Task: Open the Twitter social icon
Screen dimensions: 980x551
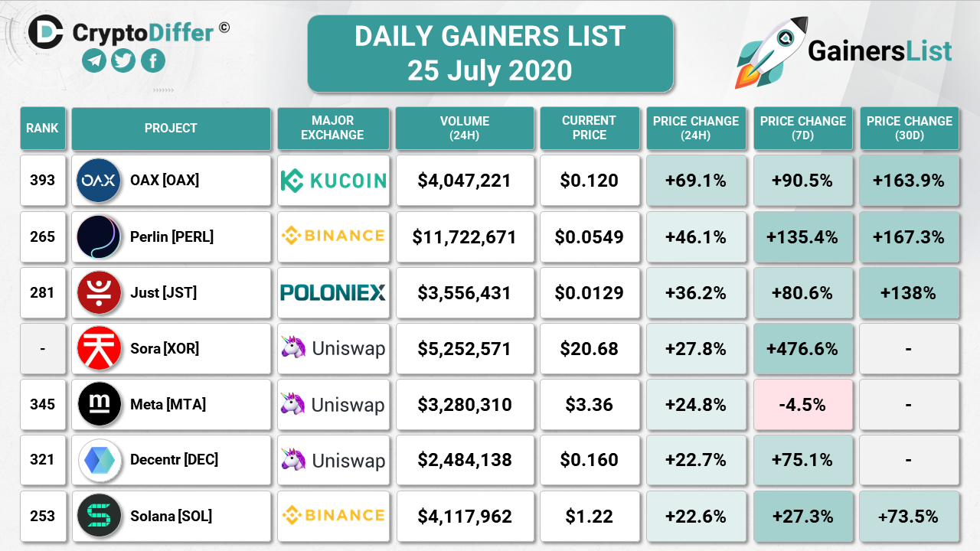Action: coord(123,60)
